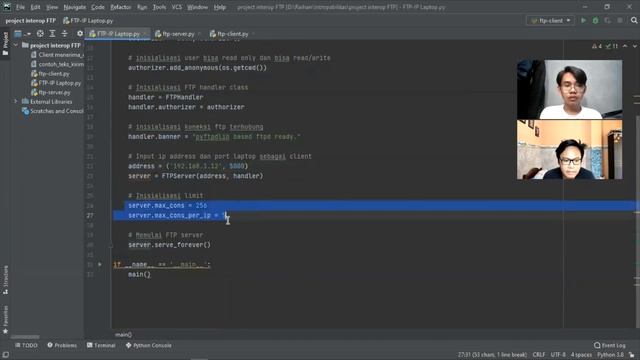Open the Event Log
This screenshot has width=640, height=360.
610,345
